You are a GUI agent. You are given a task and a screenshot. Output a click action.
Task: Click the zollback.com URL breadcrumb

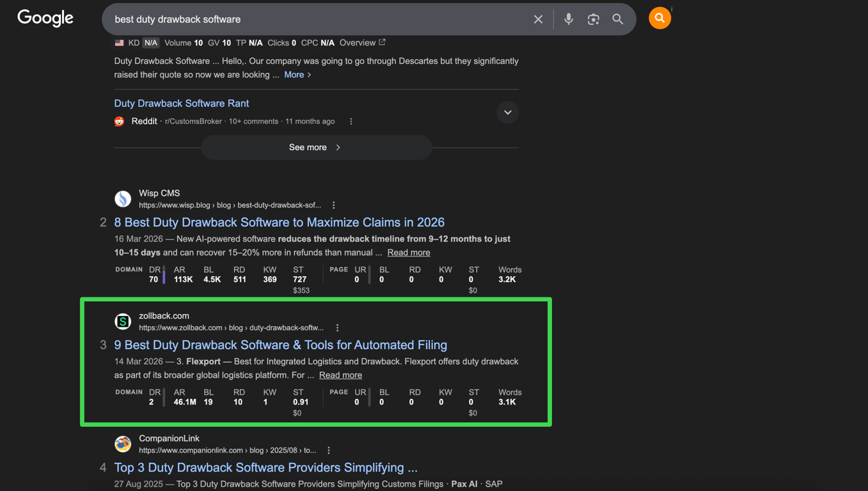(232, 328)
